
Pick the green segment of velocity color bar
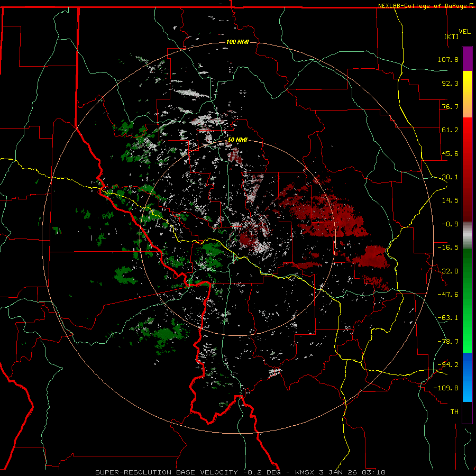tap(467, 300)
